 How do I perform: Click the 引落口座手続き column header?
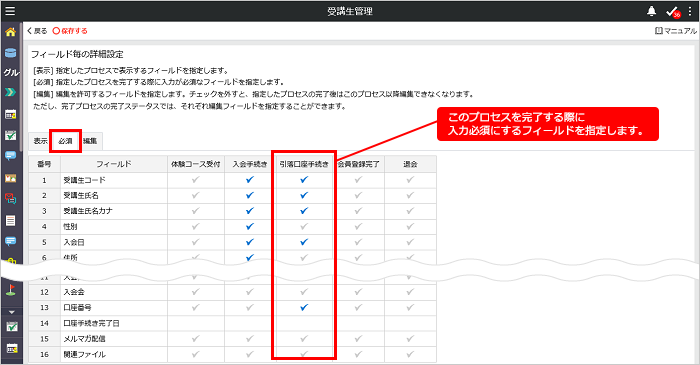[304, 164]
